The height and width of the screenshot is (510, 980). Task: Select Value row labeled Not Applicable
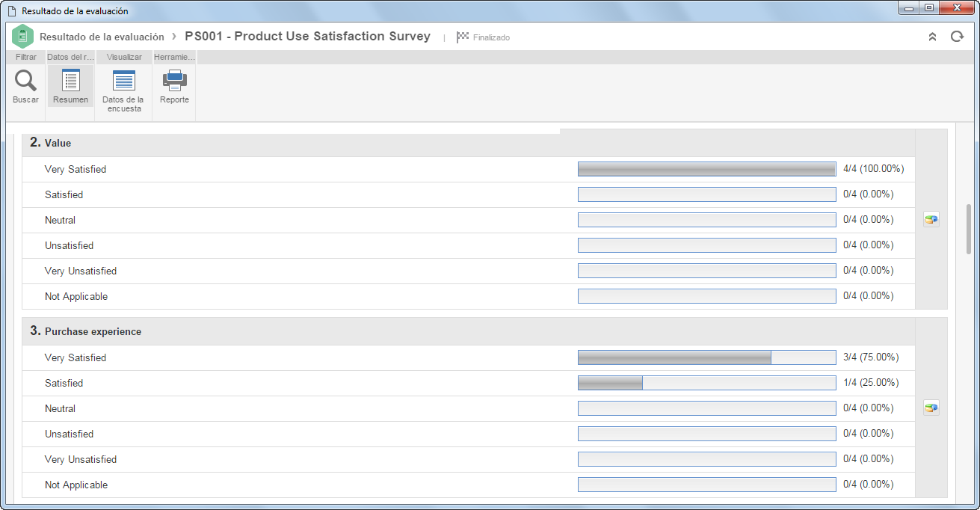469,296
